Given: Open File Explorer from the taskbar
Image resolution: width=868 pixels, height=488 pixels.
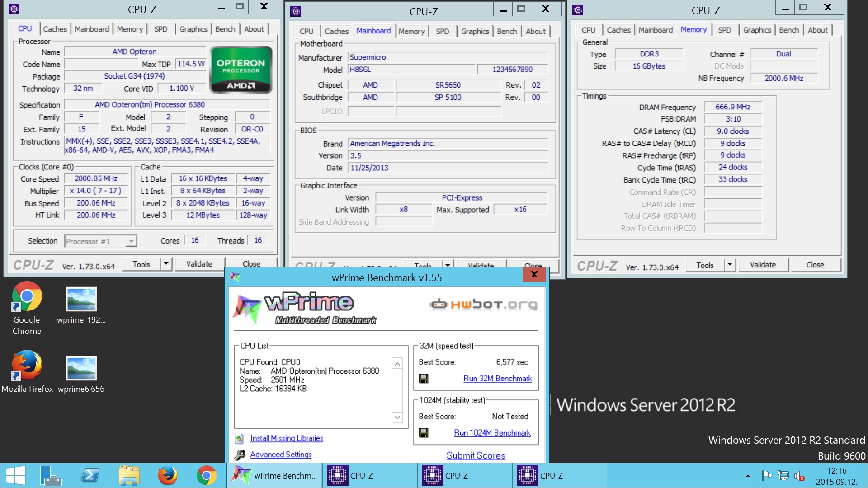Looking at the screenshot, I should (x=129, y=475).
